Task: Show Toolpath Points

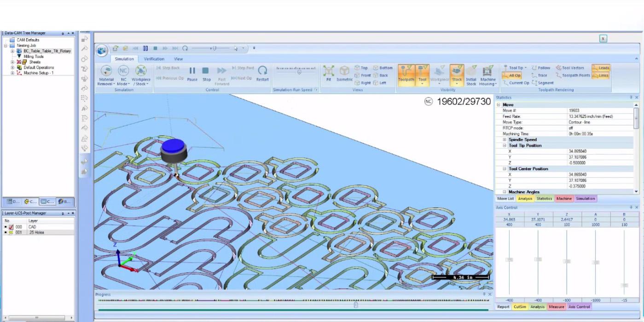Action: 573,75
